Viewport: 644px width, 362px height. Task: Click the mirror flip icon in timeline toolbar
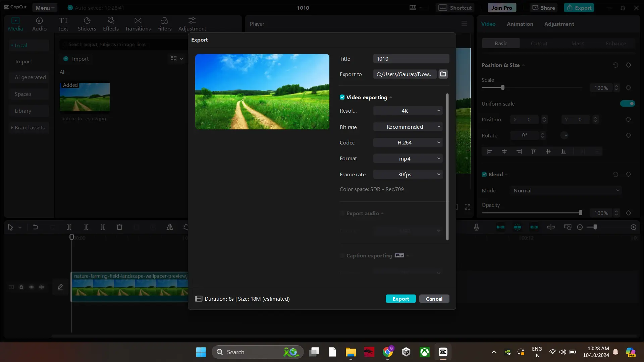[x=170, y=227]
